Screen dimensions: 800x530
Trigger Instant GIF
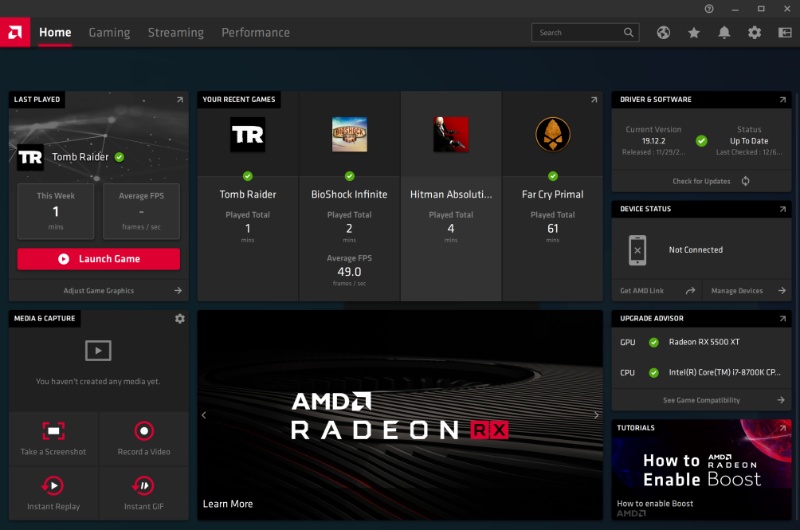pos(144,493)
